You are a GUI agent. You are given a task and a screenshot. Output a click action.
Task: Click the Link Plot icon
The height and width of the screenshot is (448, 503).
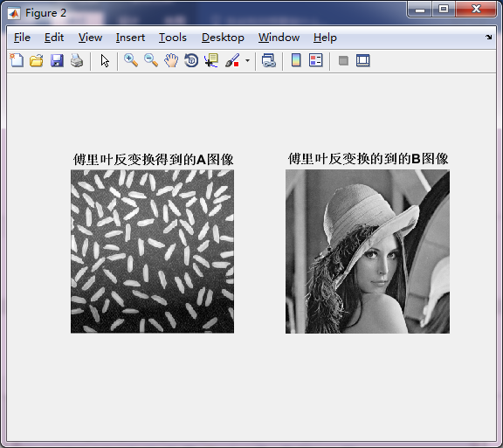tap(268, 60)
